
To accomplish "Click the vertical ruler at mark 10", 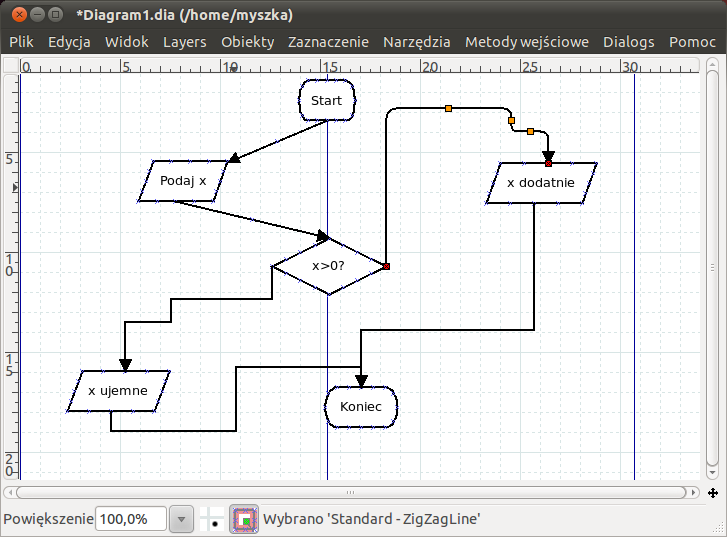I will tap(10, 265).
